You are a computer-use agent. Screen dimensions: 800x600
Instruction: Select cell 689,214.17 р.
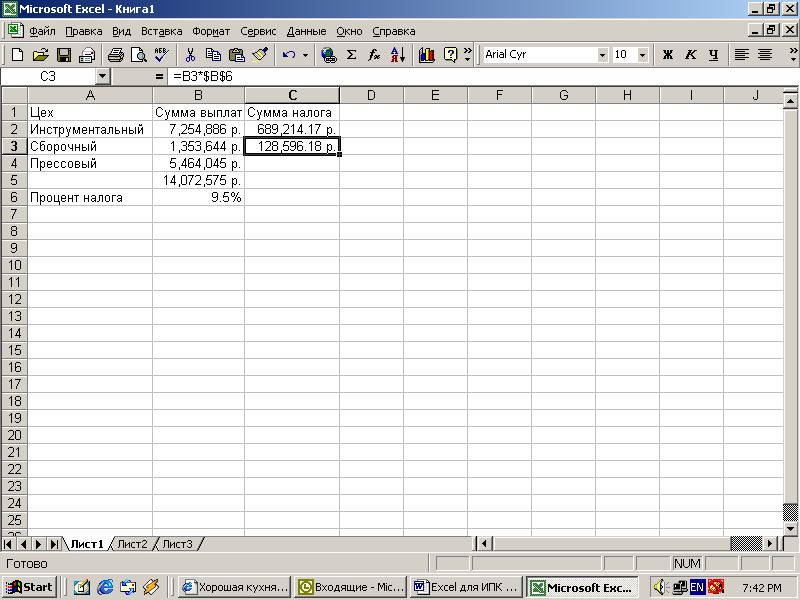(x=292, y=130)
